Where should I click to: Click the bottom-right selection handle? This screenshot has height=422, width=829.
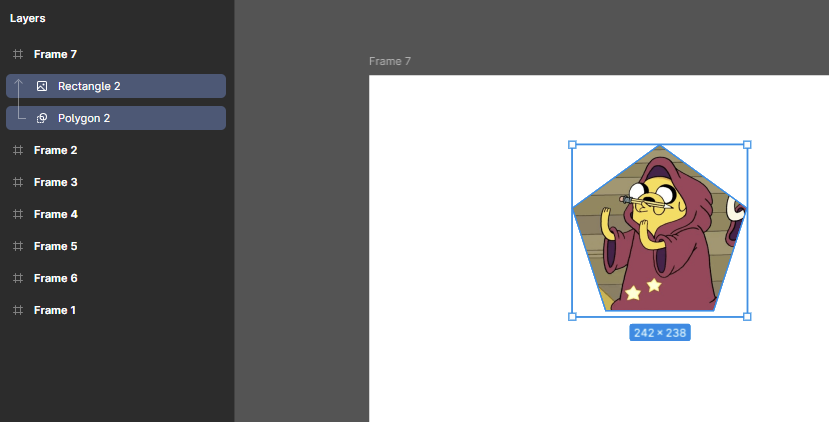[747, 317]
